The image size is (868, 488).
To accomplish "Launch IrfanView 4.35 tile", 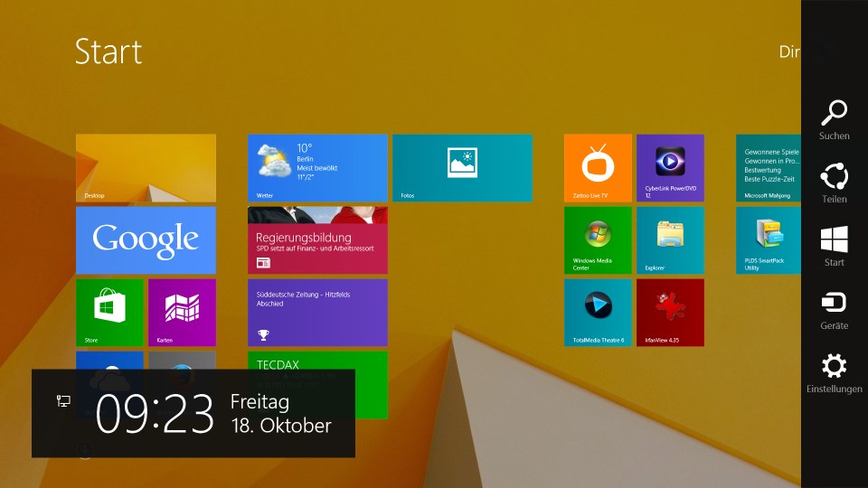I will [670, 313].
